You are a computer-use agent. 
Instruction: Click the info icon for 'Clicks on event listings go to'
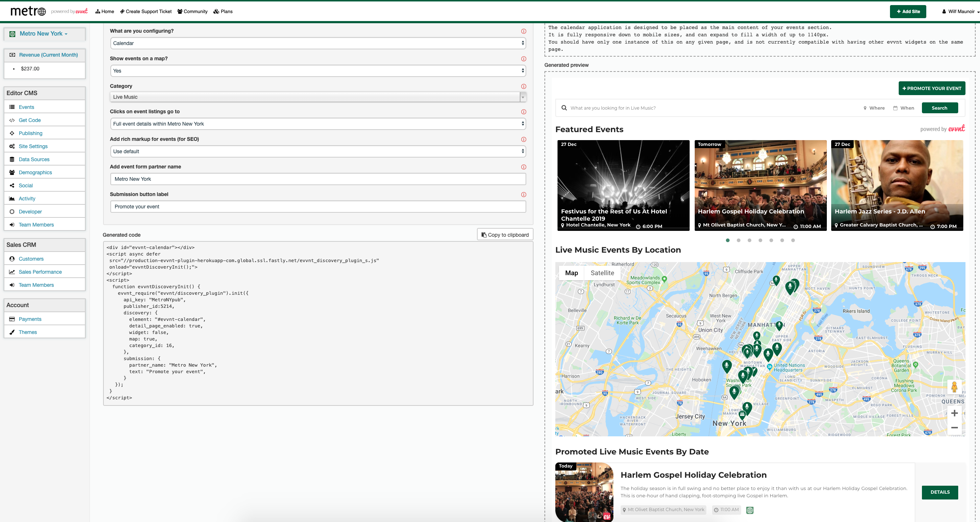523,112
